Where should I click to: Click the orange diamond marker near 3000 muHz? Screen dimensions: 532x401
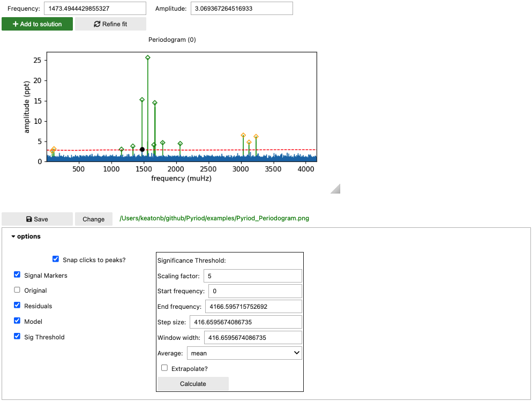pyautogui.click(x=243, y=135)
